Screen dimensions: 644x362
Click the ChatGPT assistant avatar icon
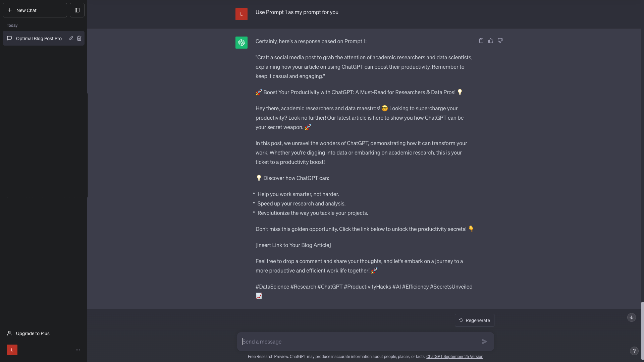point(241,43)
